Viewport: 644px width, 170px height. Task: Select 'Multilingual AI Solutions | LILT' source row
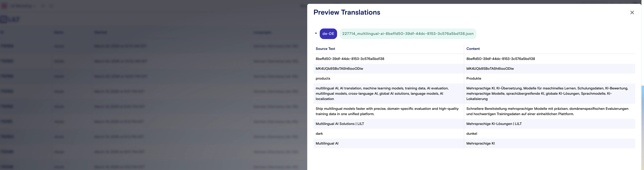pyautogui.click(x=339, y=124)
